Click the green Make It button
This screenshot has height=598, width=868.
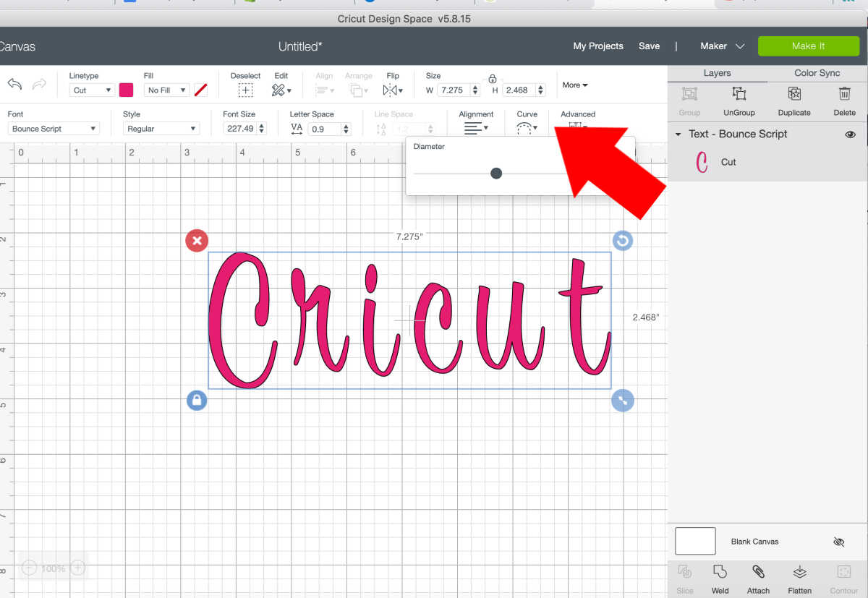coord(809,46)
